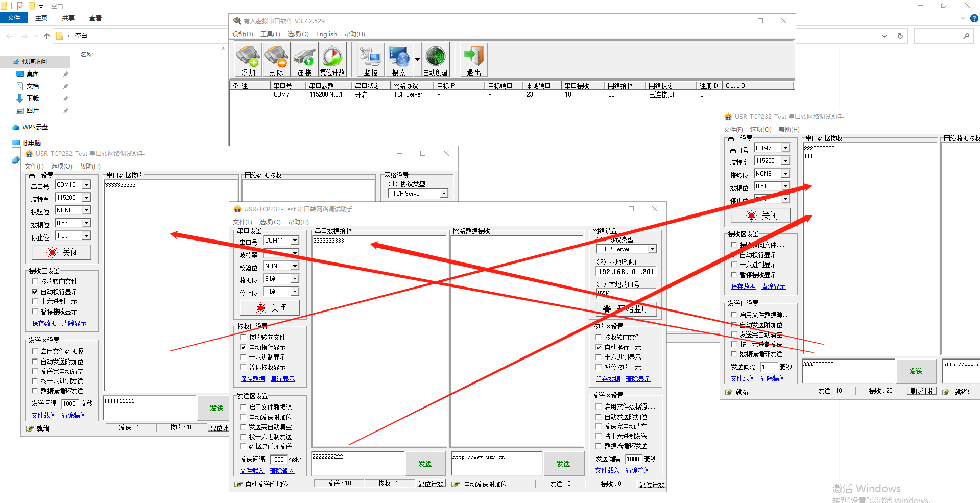Open the 工具(T) menu in virtual serial software
980x503 pixels.
[270, 34]
